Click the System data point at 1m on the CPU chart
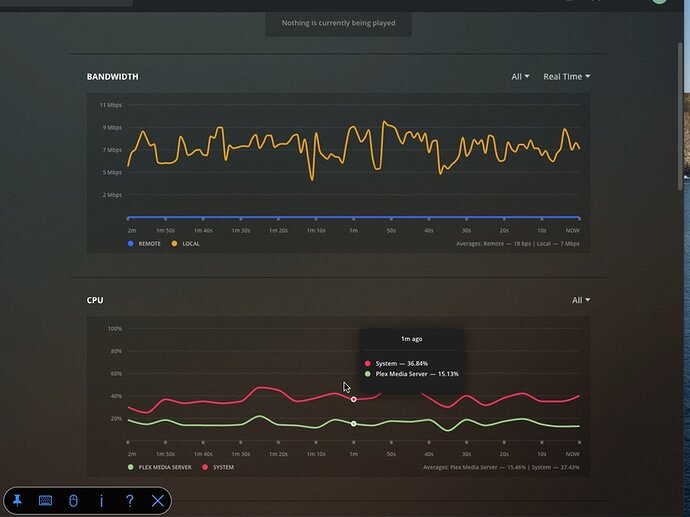The height and width of the screenshot is (517, 690). pyautogui.click(x=353, y=400)
